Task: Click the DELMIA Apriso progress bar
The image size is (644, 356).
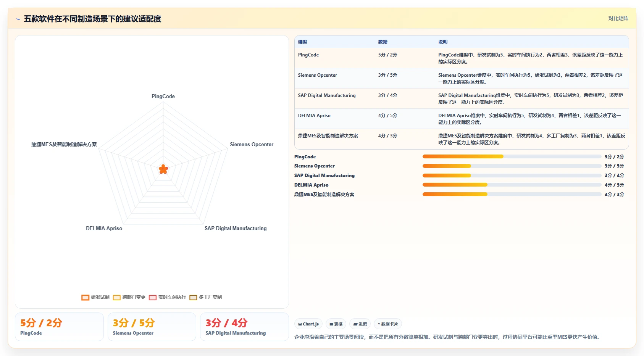Action: (x=512, y=185)
